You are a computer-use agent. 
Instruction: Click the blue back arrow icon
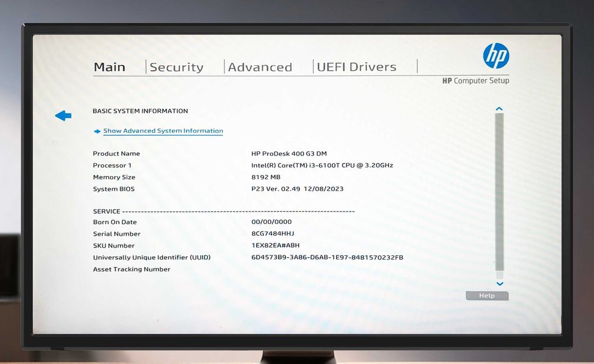tap(64, 116)
